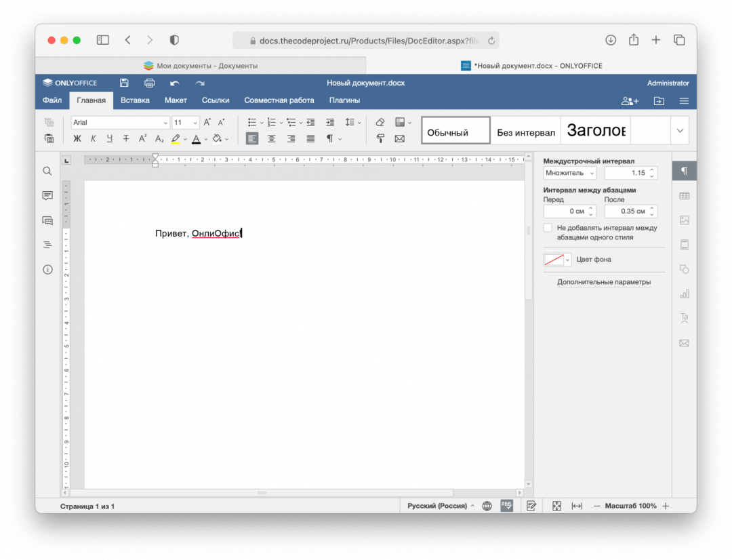The image size is (732, 560).
Task: Toggle bold formatting (Ж)
Action: [x=77, y=139]
